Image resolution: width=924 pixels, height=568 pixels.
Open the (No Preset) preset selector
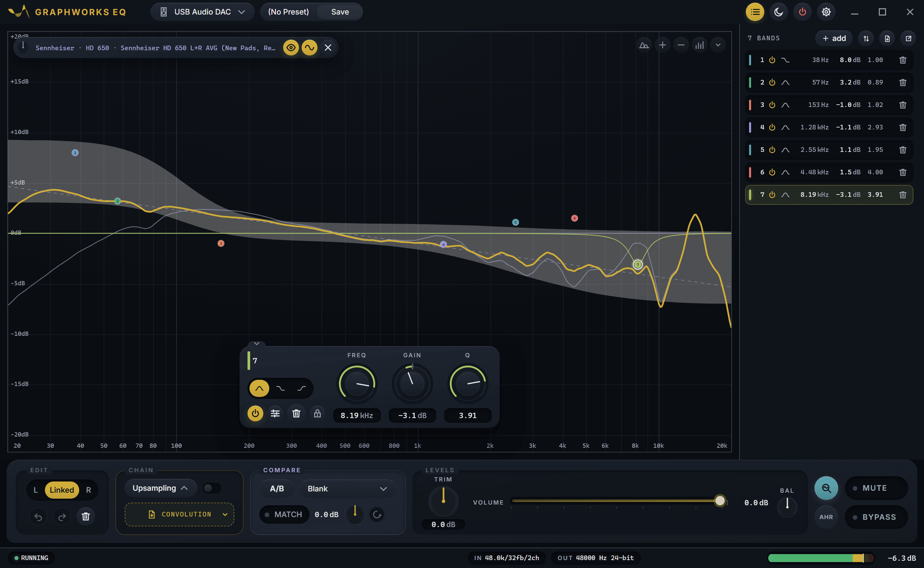pos(288,12)
